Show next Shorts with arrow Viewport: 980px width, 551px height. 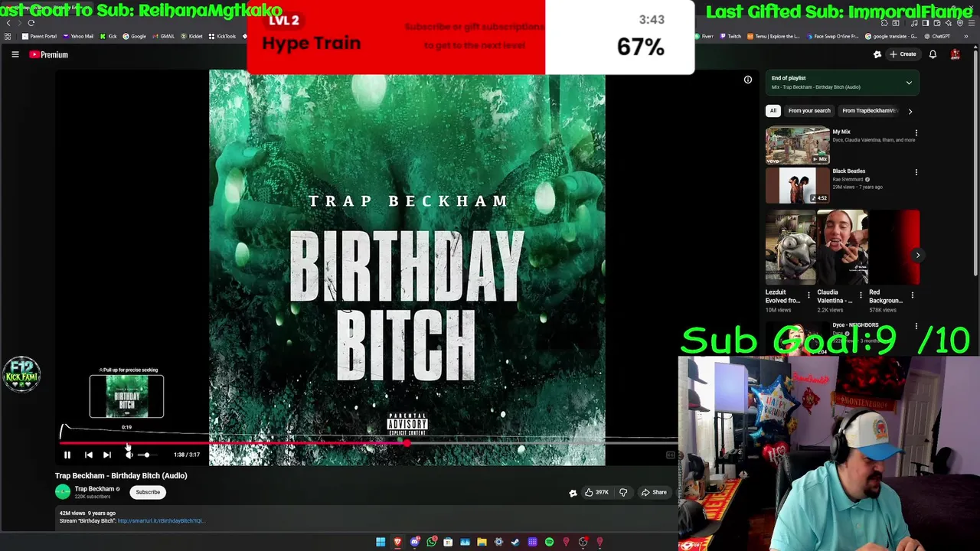917,256
